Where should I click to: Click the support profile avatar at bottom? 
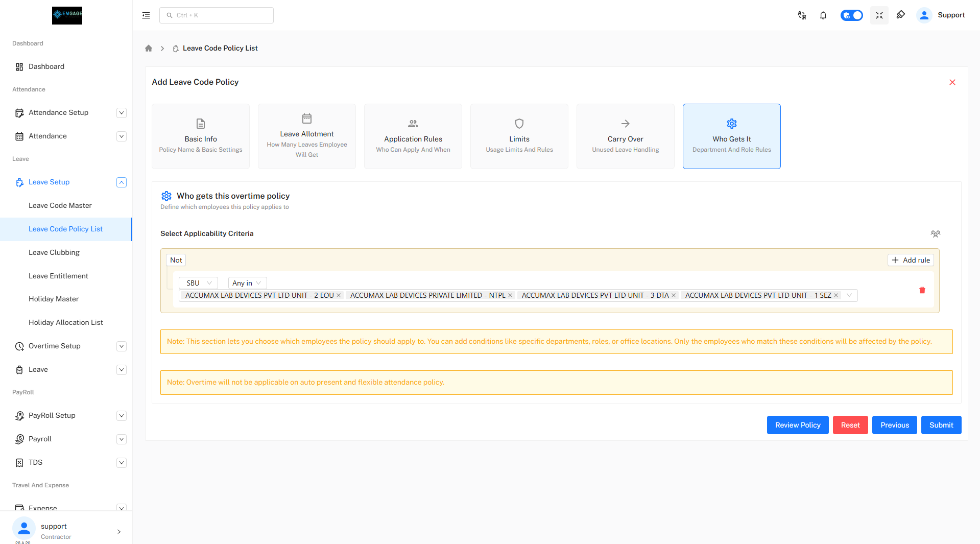(24, 529)
